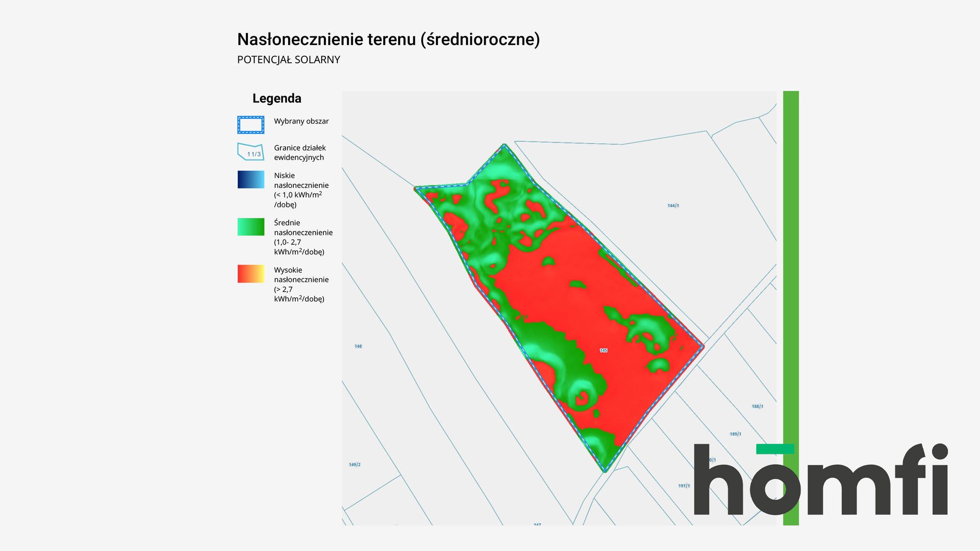Expand the Legenda panel
The image size is (980, 551).
(277, 99)
